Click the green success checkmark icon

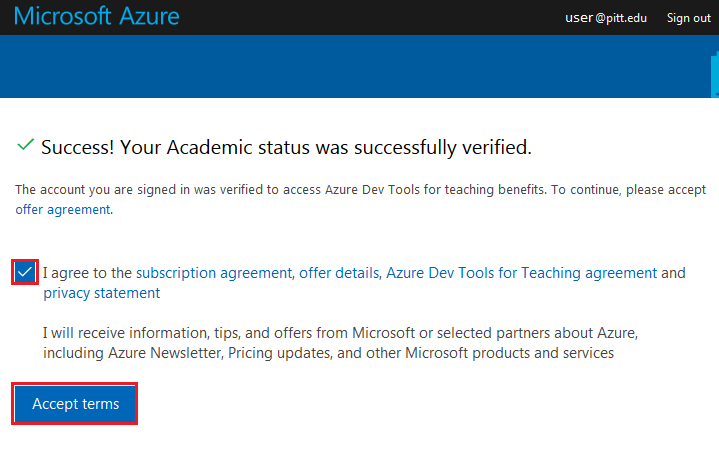pos(26,146)
